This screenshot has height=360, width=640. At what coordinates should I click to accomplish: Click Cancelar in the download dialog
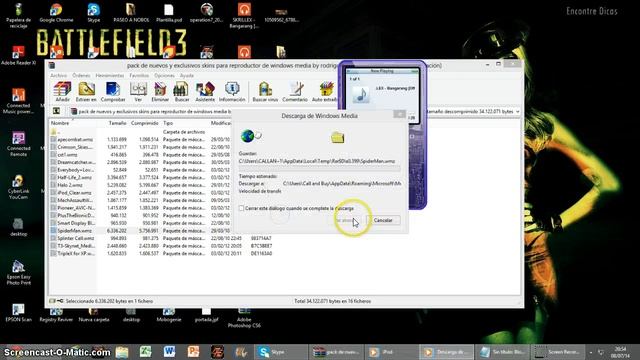383,220
